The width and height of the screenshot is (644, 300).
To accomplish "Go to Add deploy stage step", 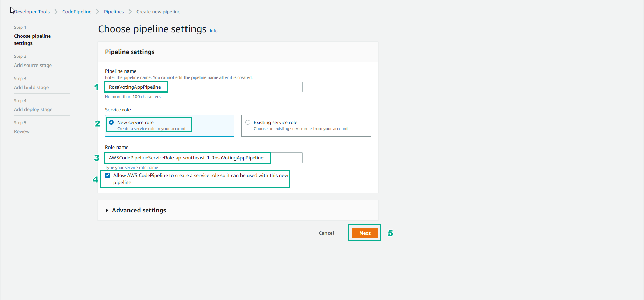I will click(33, 109).
